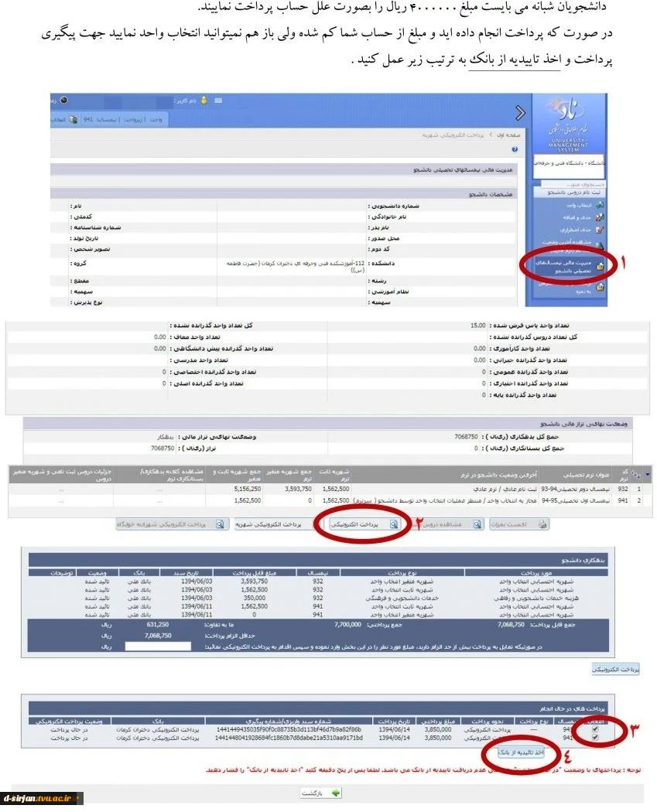
Task: Collapse the sidebar using the double-chevron arrow
Action: pyautogui.click(x=519, y=114)
